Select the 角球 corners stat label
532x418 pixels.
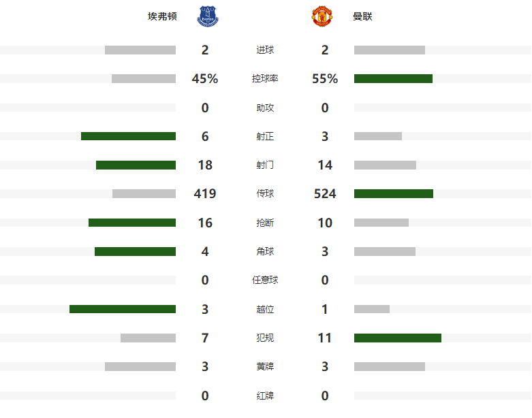pos(265,251)
